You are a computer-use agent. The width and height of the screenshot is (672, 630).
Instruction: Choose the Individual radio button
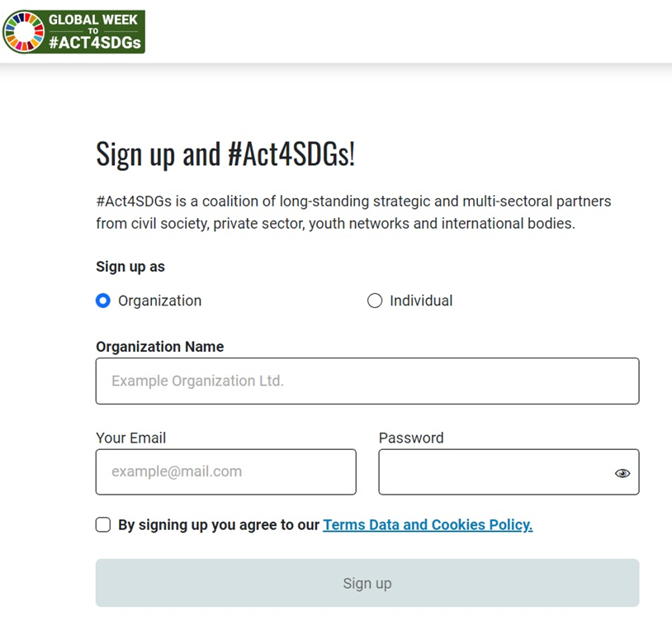[375, 301]
